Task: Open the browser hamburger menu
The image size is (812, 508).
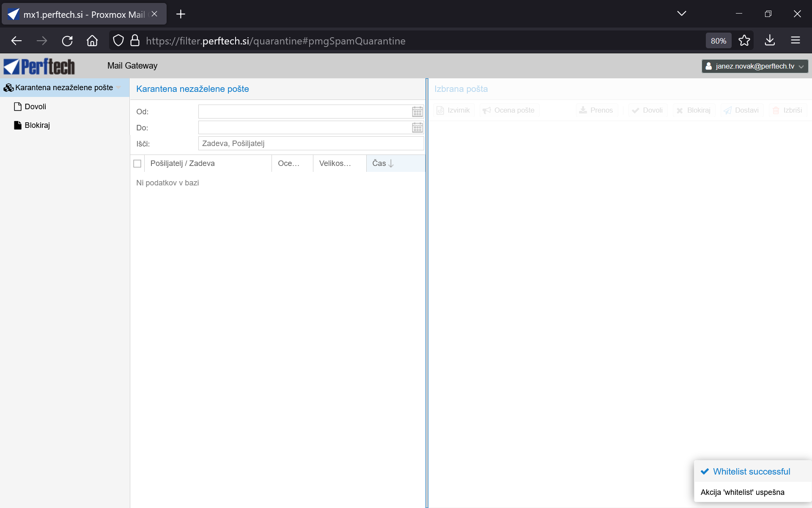Action: click(796, 41)
